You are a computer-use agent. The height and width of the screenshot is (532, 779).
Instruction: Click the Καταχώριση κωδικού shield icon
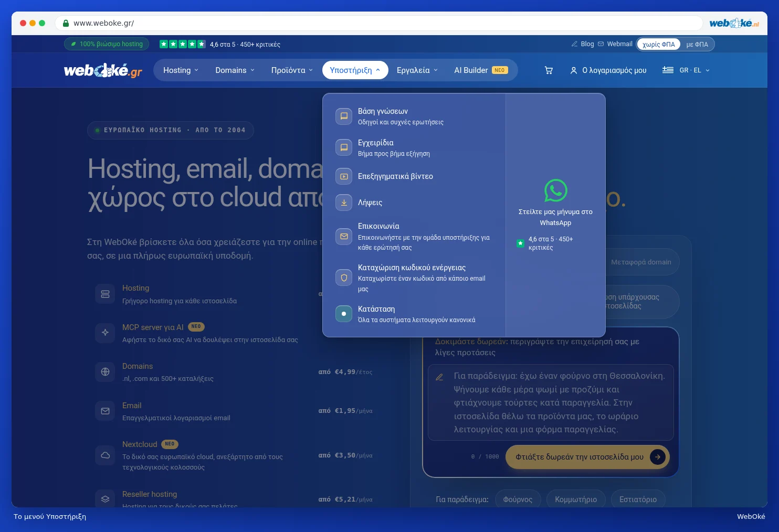coord(344,278)
